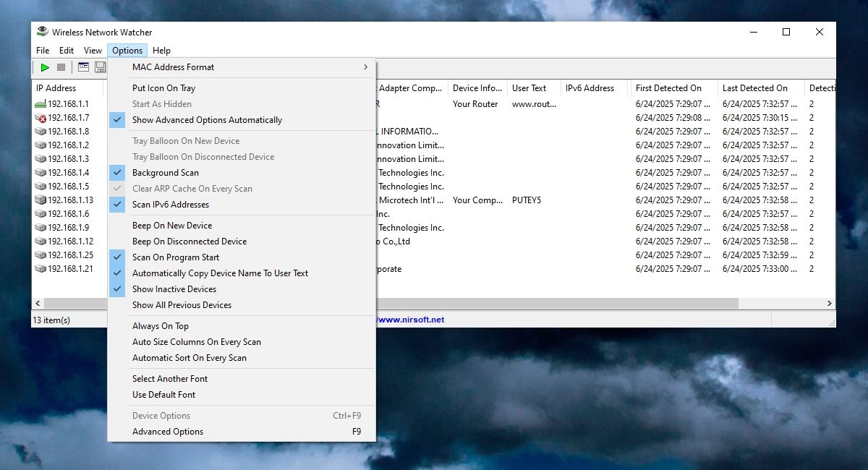This screenshot has height=470, width=868.
Task: Select device icon for 192.168.1.1 router
Action: [41, 104]
